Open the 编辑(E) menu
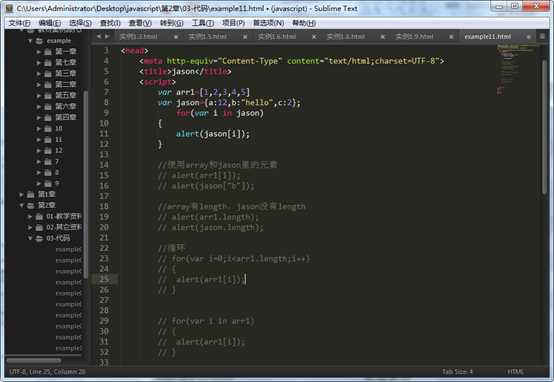Screen dimensions: 554x382 pos(49,23)
